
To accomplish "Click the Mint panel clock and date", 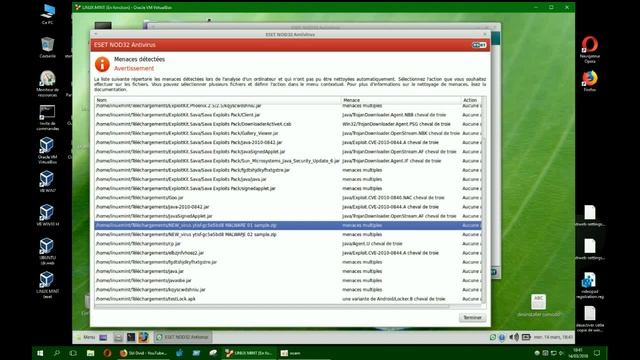I will 553,337.
